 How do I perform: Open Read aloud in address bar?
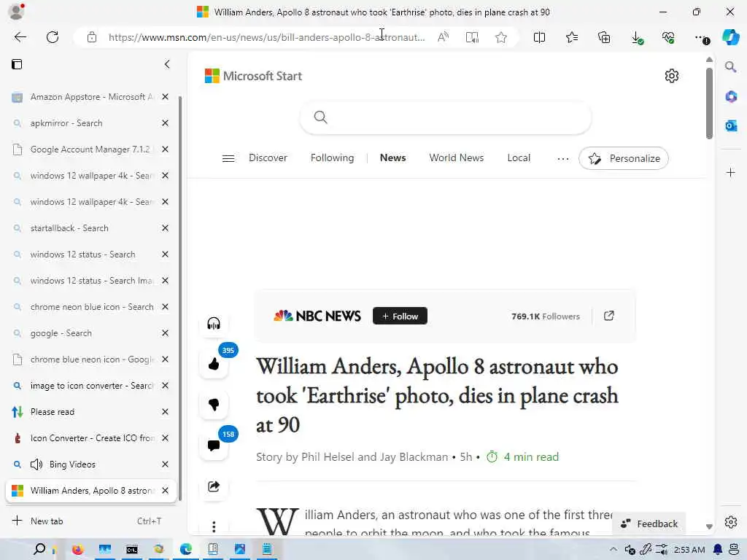(x=443, y=37)
